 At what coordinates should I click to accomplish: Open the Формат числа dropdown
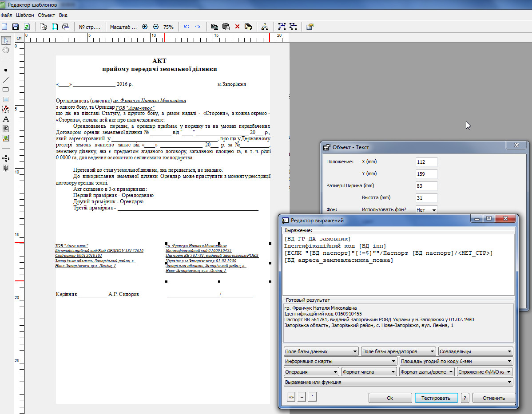369,371
